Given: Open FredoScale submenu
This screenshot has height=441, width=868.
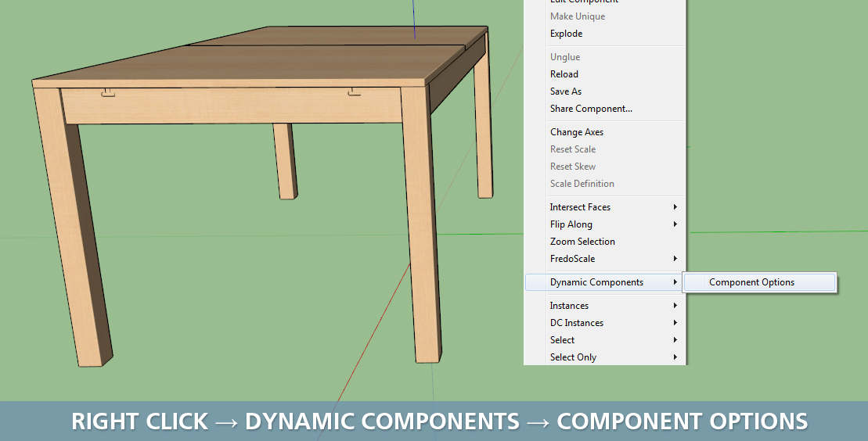Looking at the screenshot, I should click(604, 258).
